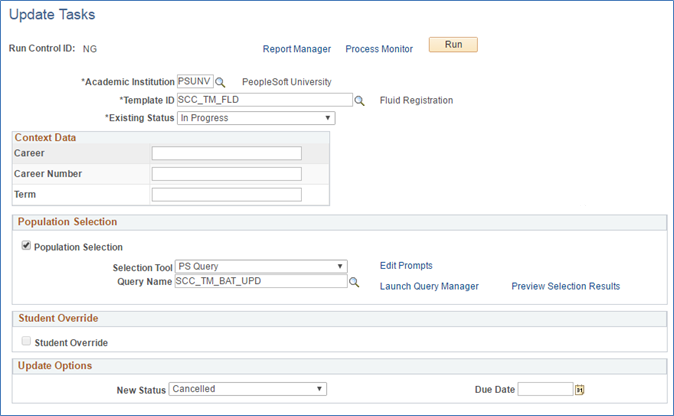The height and width of the screenshot is (416, 674).
Task: Click into the Template ID field
Action: tap(265, 100)
